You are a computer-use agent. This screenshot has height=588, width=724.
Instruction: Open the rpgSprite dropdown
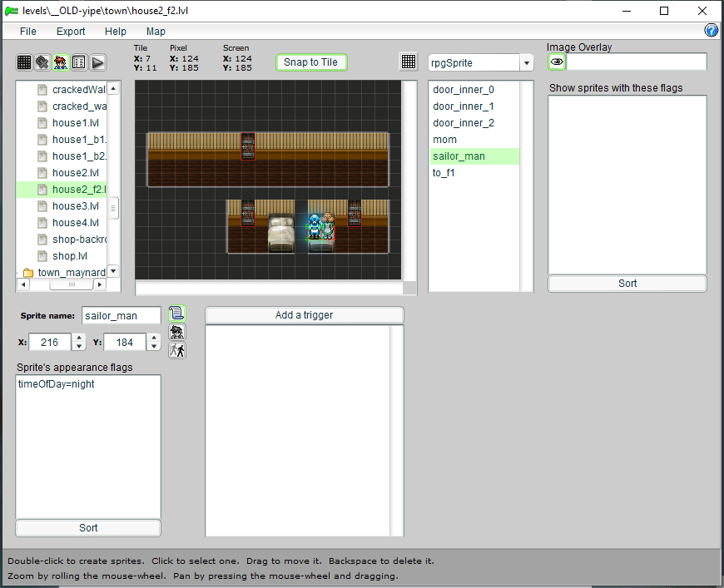(x=526, y=63)
